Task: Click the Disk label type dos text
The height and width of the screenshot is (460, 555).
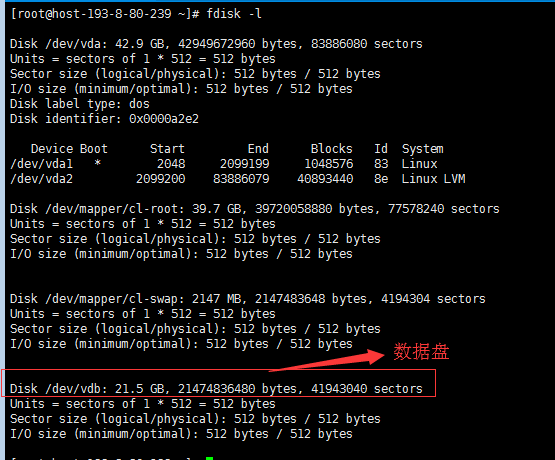Action: point(80,104)
